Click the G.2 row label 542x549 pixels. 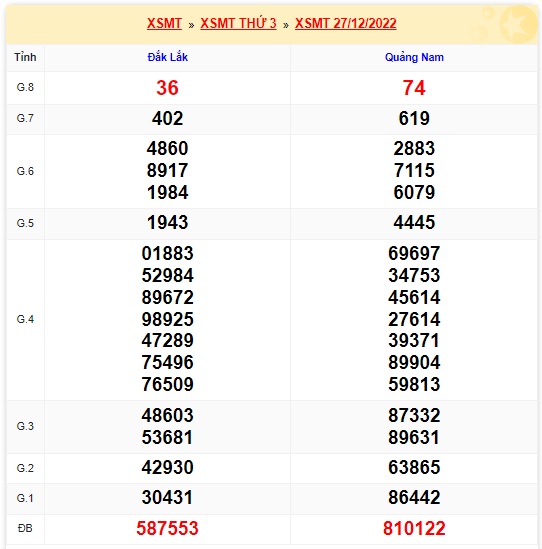[x=25, y=468]
